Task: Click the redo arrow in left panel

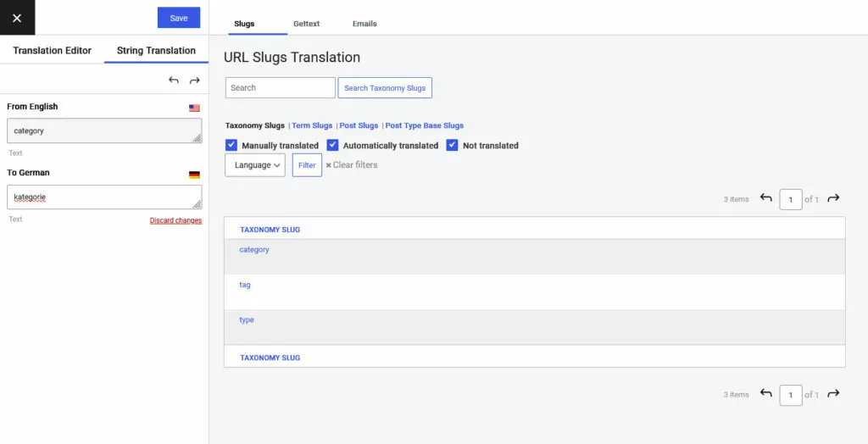Action: [x=194, y=80]
